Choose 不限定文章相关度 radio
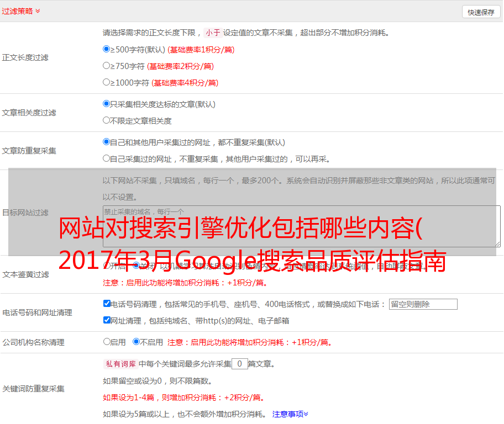The height and width of the screenshot is (424, 504). pyautogui.click(x=107, y=120)
